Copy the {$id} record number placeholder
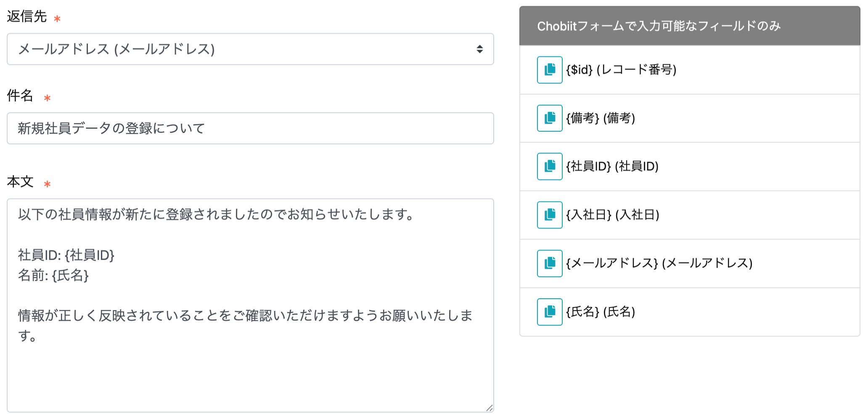This screenshot has height=414, width=868. 550,70
